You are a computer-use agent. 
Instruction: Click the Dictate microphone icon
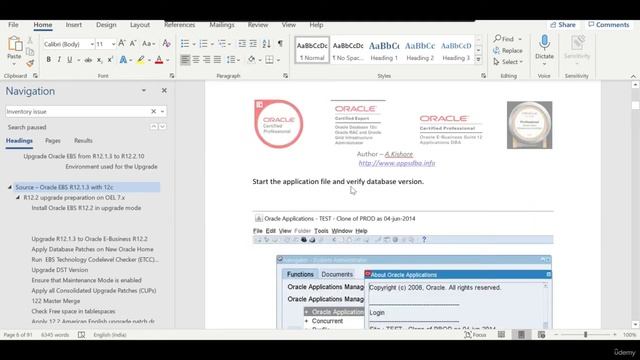point(544,42)
